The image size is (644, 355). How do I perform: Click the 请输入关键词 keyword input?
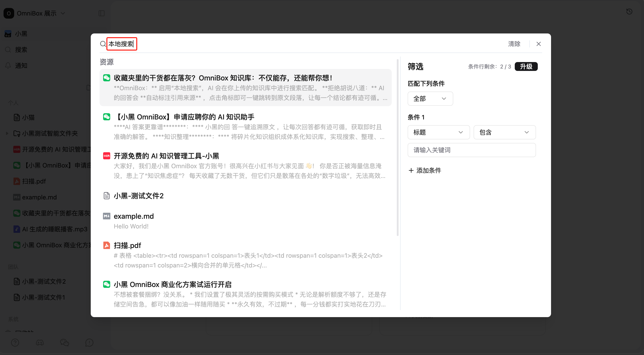tap(472, 150)
